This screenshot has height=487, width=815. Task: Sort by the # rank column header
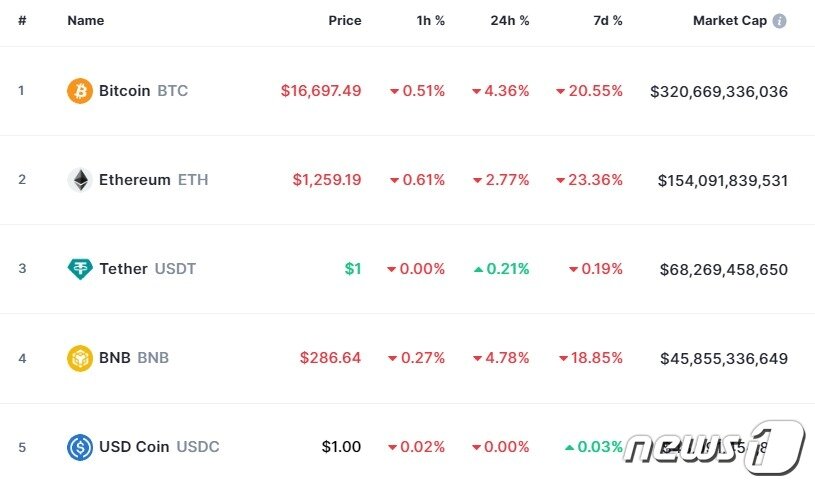pos(22,21)
